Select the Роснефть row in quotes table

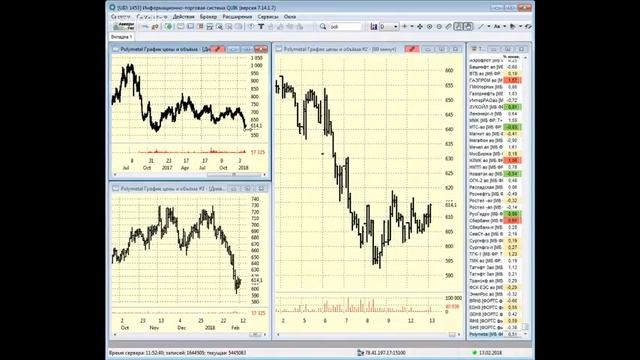point(495,194)
